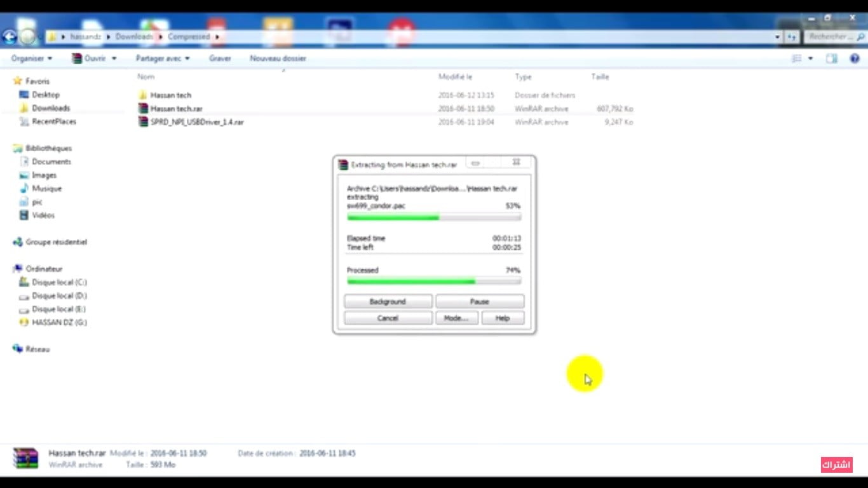Click the Mode... button
This screenshot has width=868, height=488.
456,318
